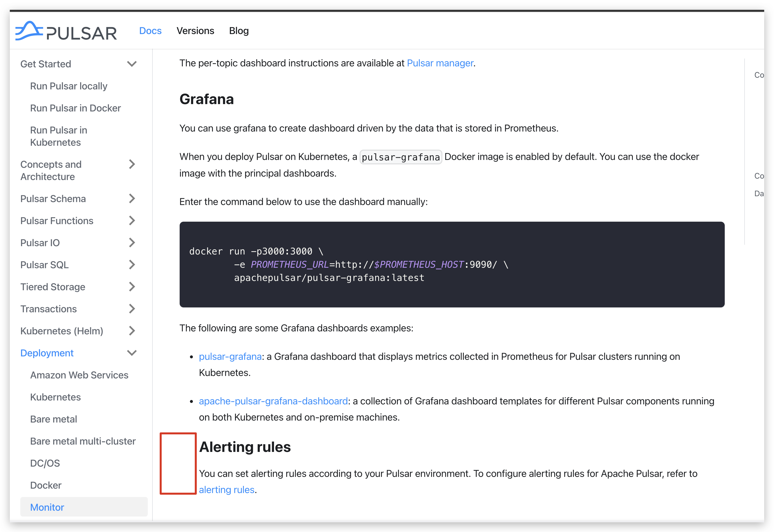Expand the Transactions chevron arrow
Image resolution: width=774 pixels, height=532 pixels.
click(x=132, y=309)
